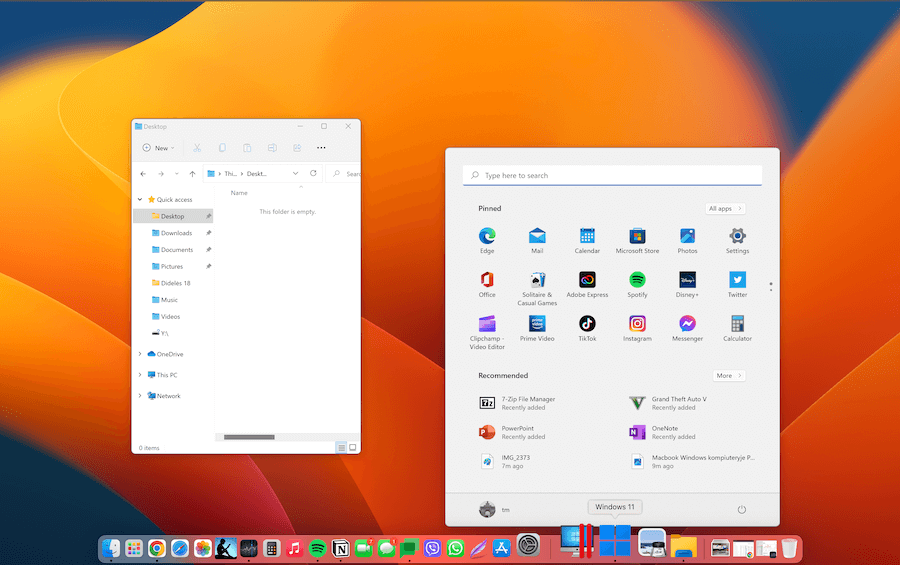Open the pinned Settings gear in Start menu
The width and height of the screenshot is (900, 565).
tap(737, 240)
